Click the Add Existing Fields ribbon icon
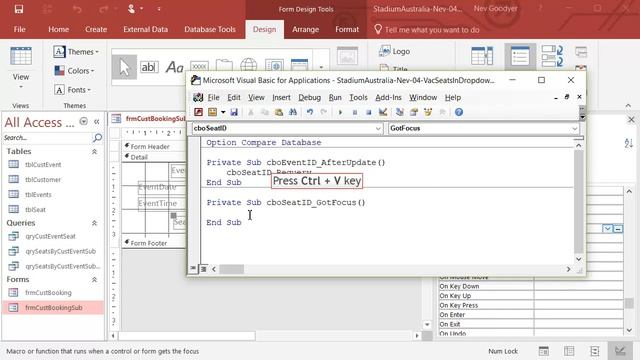 click(x=482, y=56)
